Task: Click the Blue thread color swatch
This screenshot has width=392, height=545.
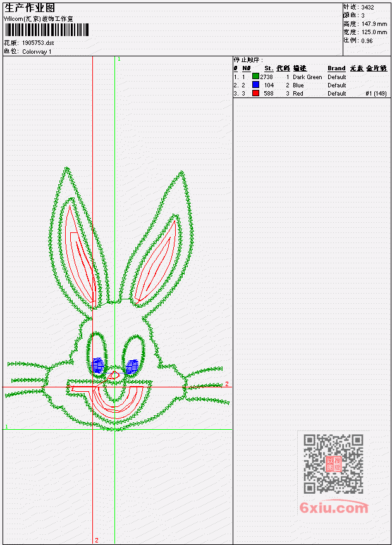Action: [x=255, y=84]
